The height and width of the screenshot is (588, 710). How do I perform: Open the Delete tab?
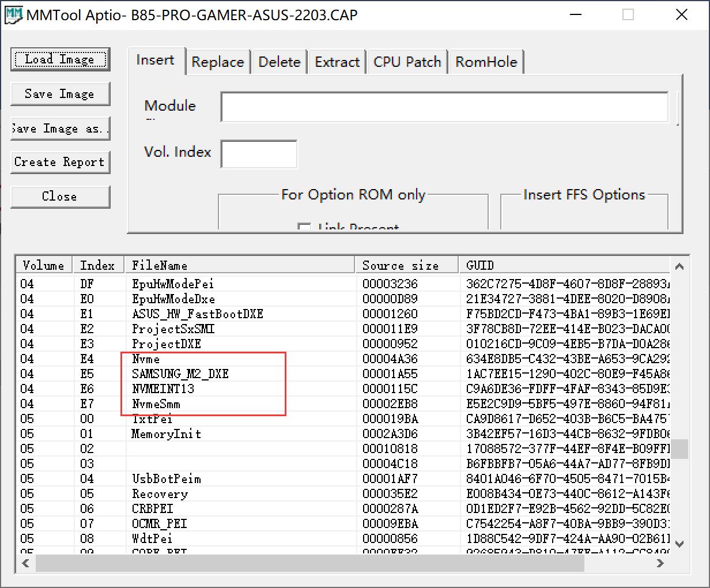(279, 62)
